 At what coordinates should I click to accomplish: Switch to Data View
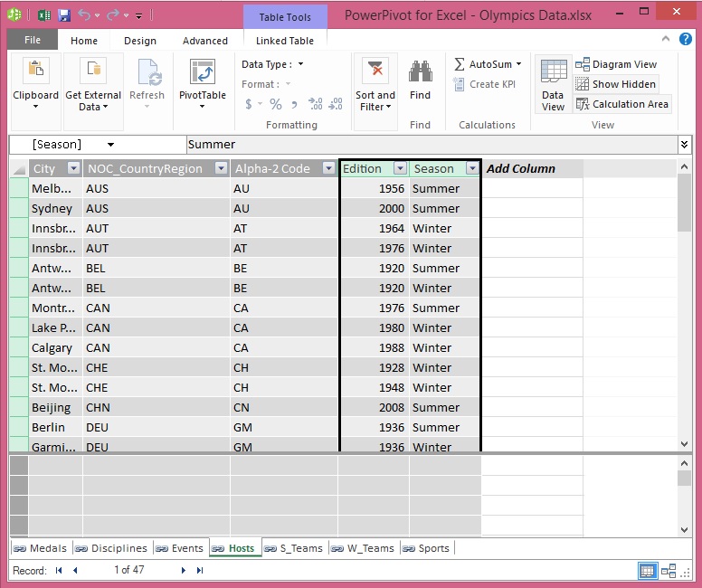[553, 85]
